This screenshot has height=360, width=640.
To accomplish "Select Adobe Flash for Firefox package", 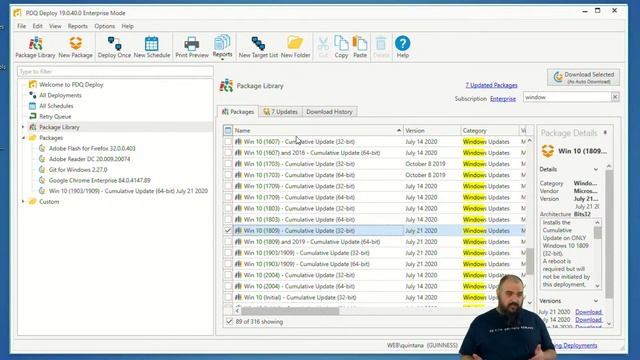I will click(x=92, y=148).
